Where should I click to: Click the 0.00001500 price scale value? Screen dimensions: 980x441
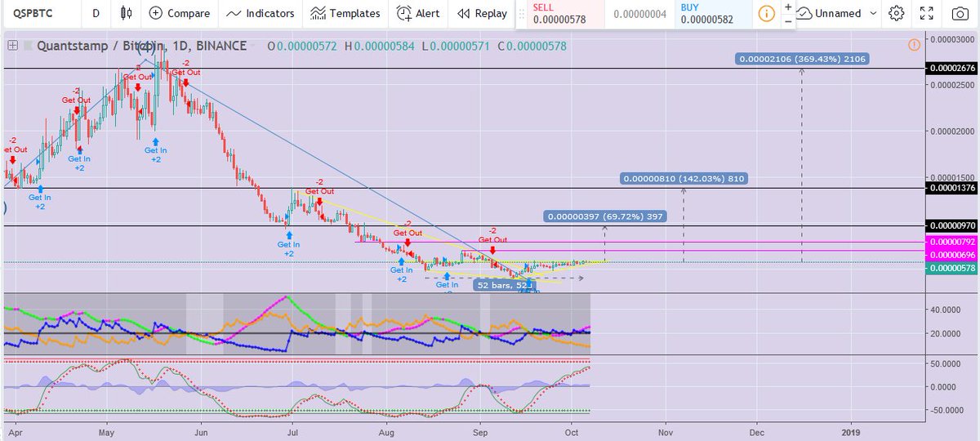point(952,176)
